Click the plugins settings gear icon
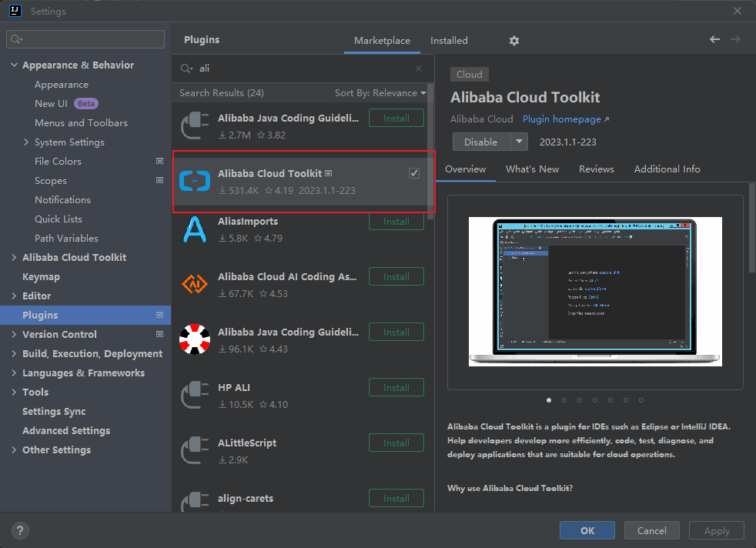The width and height of the screenshot is (756, 548). point(514,41)
